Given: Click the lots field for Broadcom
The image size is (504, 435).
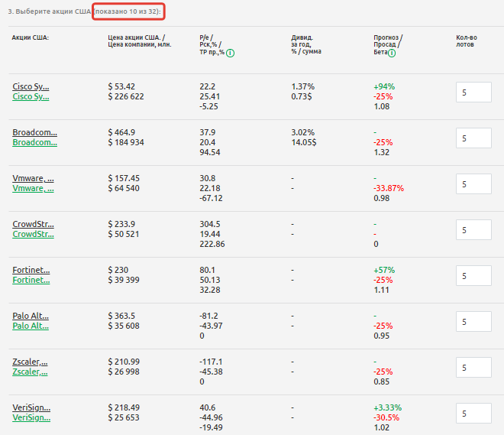Looking at the screenshot, I should [473, 138].
